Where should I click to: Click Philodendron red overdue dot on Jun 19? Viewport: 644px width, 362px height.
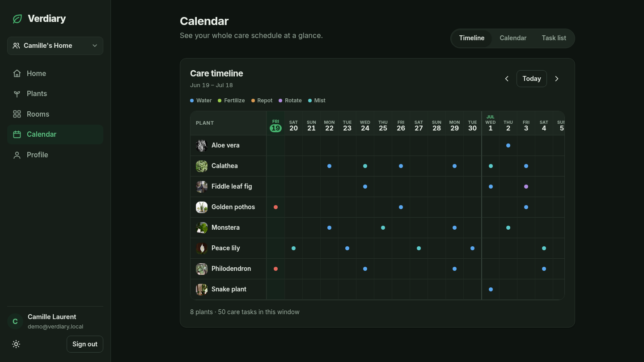click(275, 269)
